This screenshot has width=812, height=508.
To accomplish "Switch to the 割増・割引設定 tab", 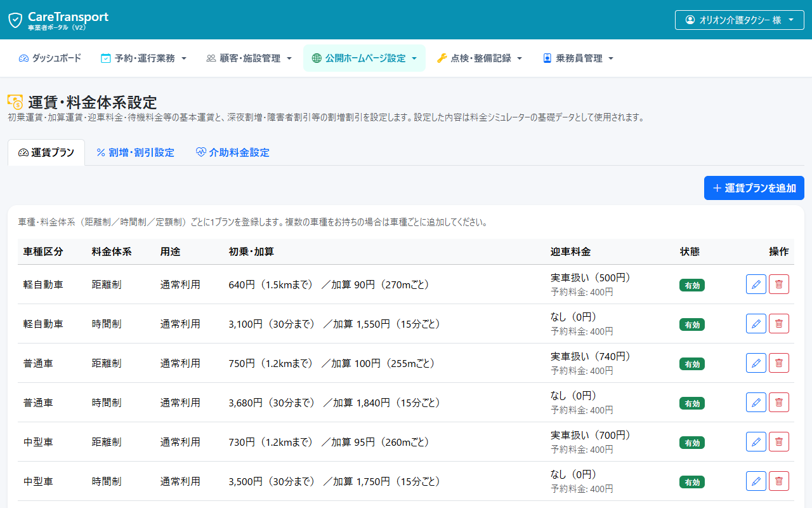I will click(135, 152).
